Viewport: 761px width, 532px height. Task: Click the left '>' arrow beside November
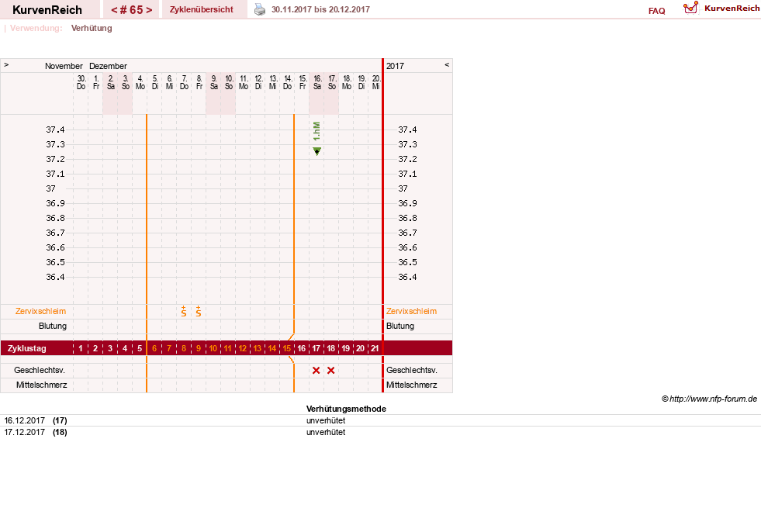coord(6,65)
